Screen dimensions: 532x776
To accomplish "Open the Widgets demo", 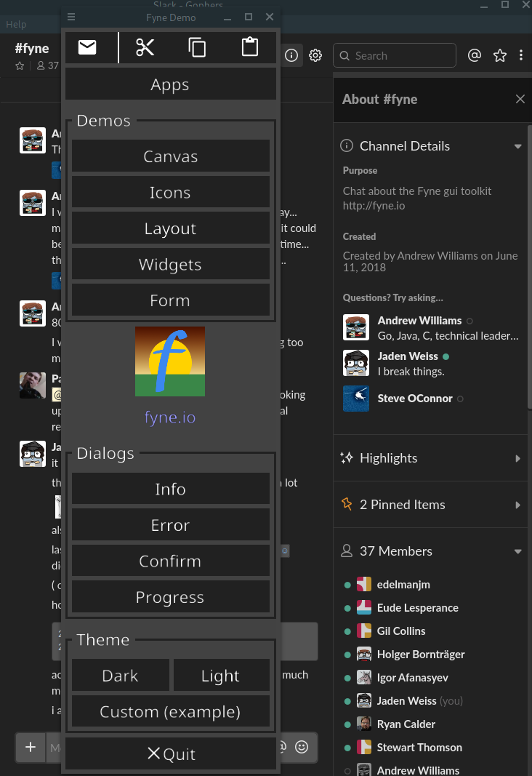I will tap(169, 264).
